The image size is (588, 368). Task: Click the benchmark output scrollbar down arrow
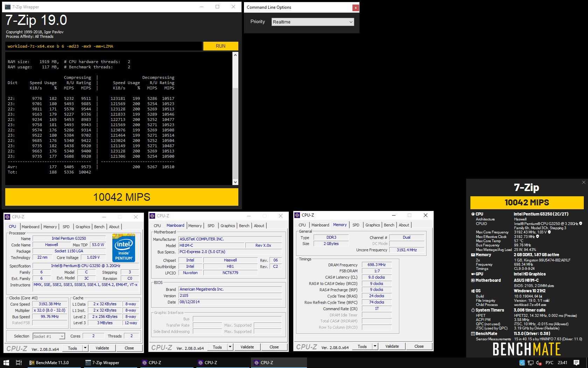[235, 182]
